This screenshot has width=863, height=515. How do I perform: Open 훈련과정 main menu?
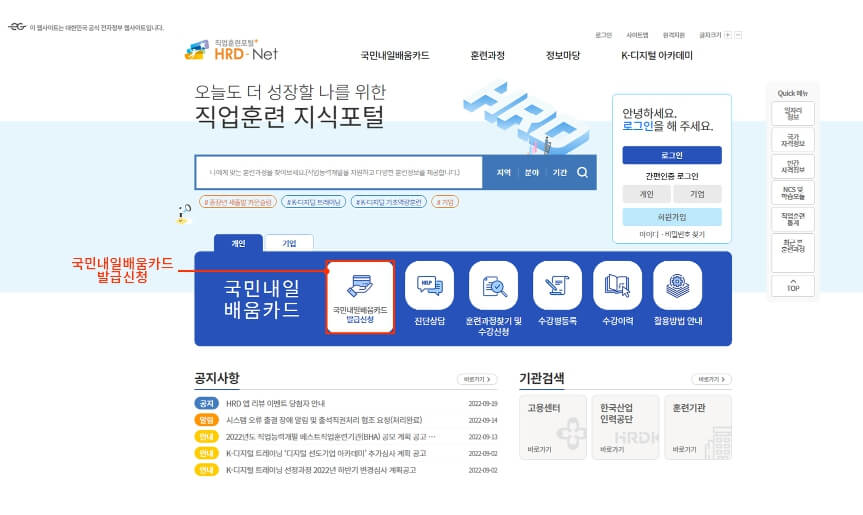point(487,56)
